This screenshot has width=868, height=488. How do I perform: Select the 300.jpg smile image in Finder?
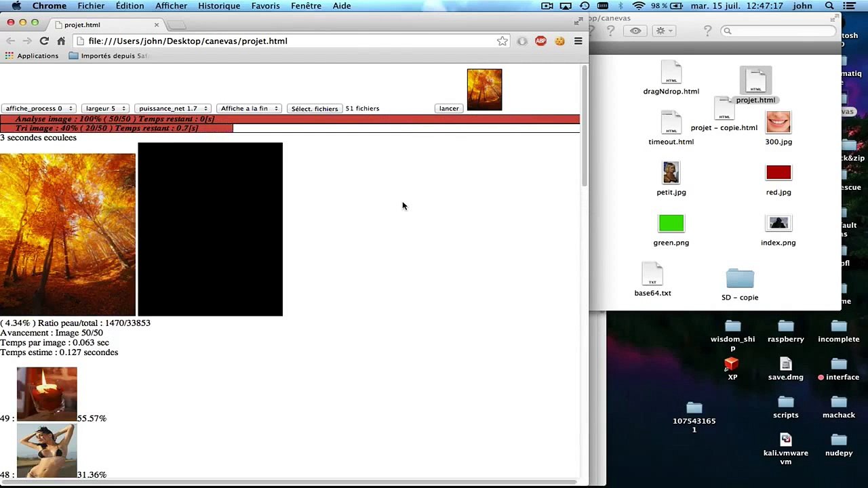coord(778,128)
